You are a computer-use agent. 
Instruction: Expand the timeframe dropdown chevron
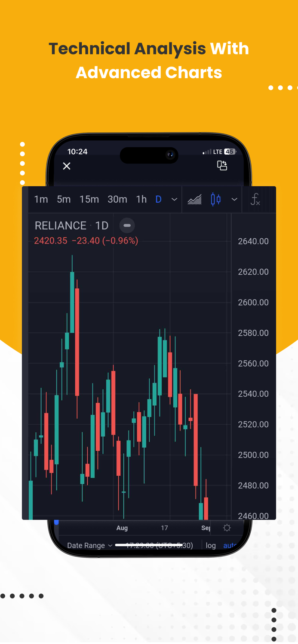click(x=174, y=199)
